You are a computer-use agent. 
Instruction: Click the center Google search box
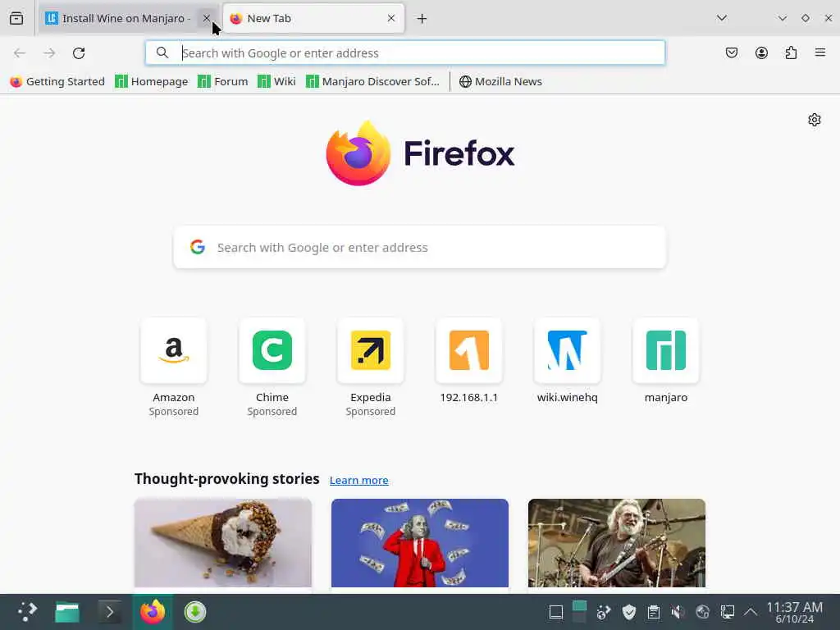[419, 248]
